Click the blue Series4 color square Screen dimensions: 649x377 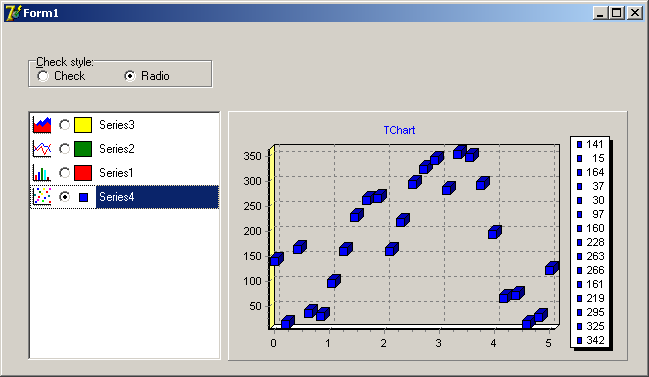[x=83, y=197]
